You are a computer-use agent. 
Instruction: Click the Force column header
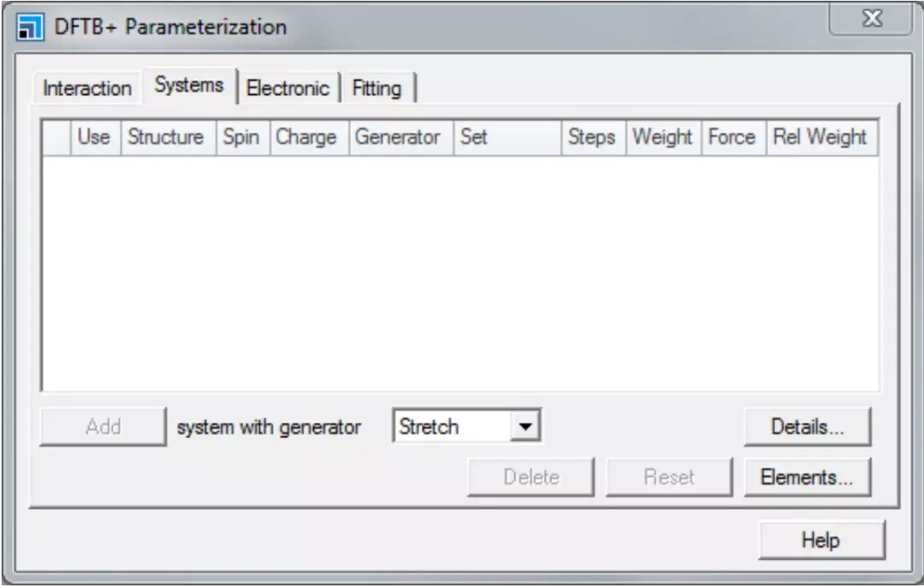733,137
